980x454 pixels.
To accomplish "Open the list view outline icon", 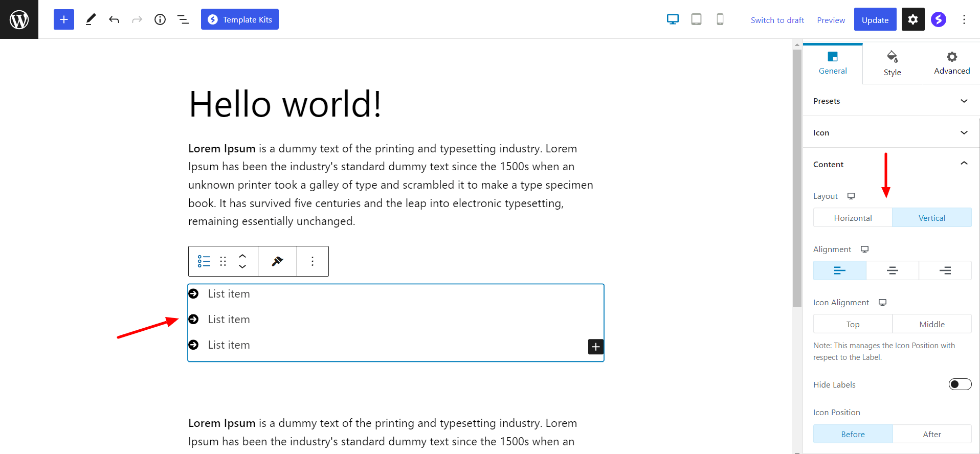I will click(183, 19).
